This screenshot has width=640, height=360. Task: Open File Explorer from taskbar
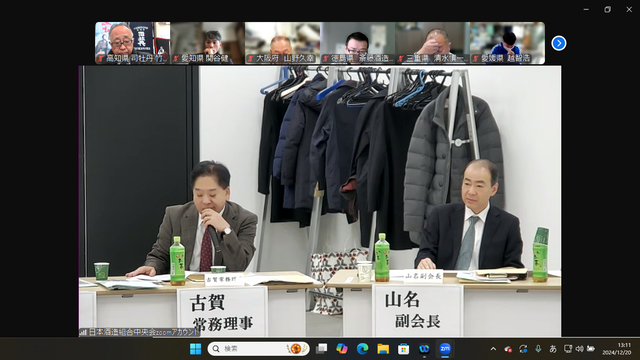(383, 349)
